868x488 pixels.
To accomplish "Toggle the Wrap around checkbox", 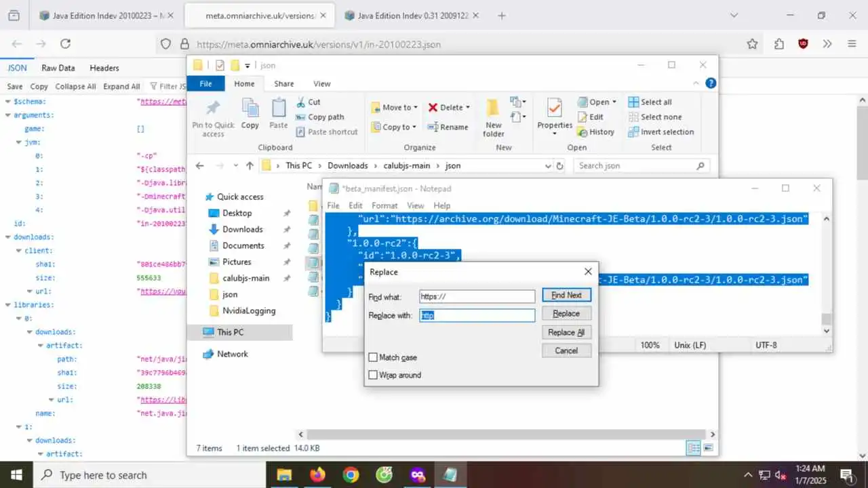I will pyautogui.click(x=373, y=375).
